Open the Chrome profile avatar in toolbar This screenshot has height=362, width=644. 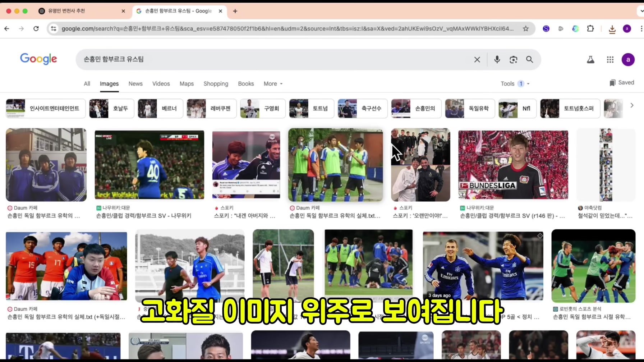tap(627, 29)
